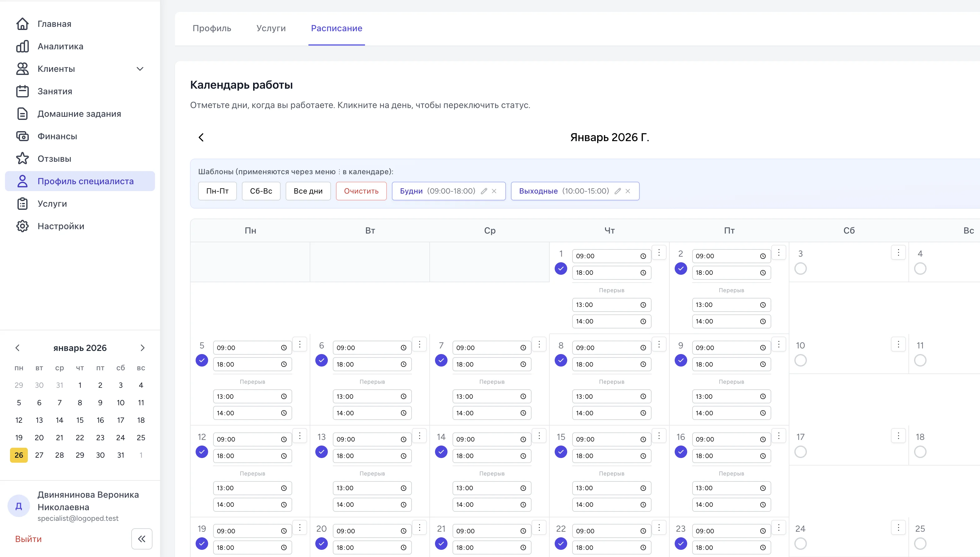Open Аналитика via bar chart icon
Viewport: 980px width, 557px height.
22,46
